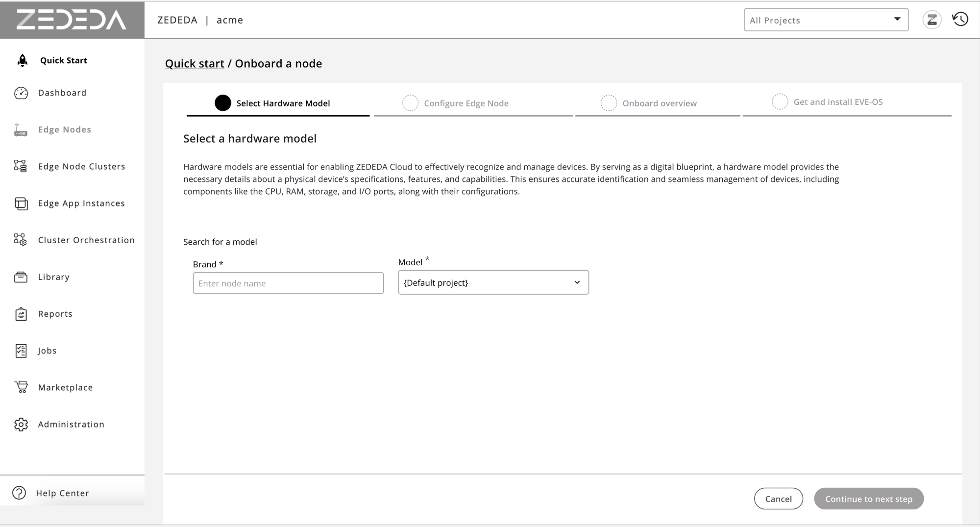
Task: Select the Cluster Orchestration icon
Action: 21,240
